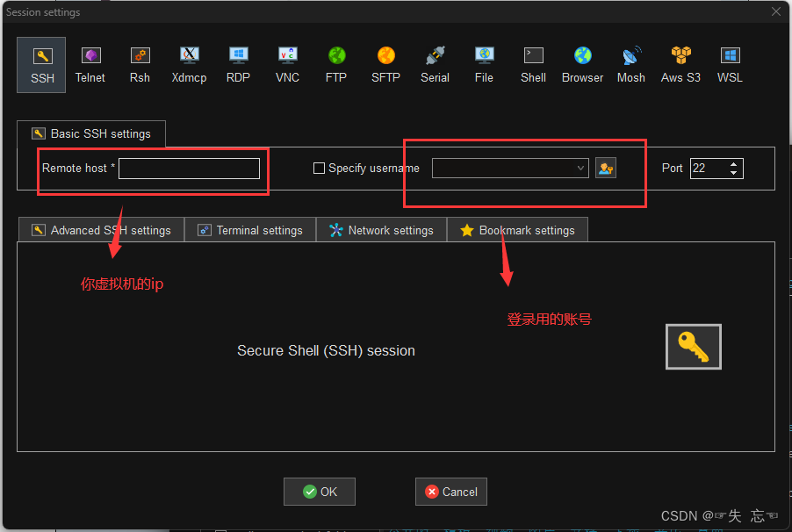The width and height of the screenshot is (792, 532).
Task: Open the Serial session type
Action: 435,64
